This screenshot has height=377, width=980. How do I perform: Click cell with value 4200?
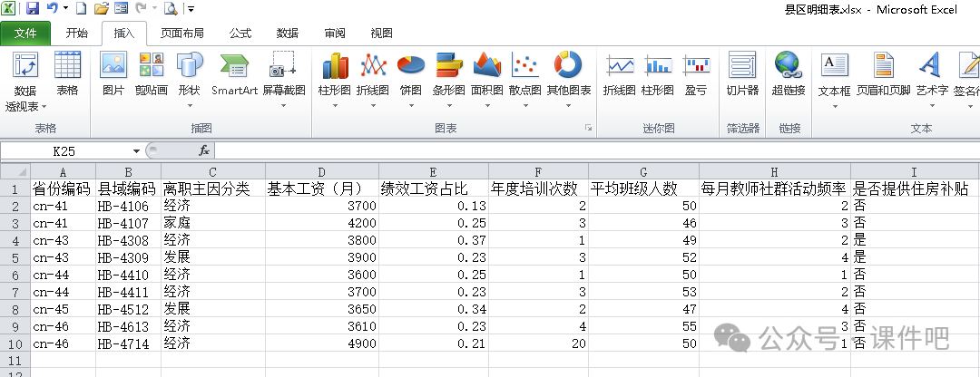point(322,223)
